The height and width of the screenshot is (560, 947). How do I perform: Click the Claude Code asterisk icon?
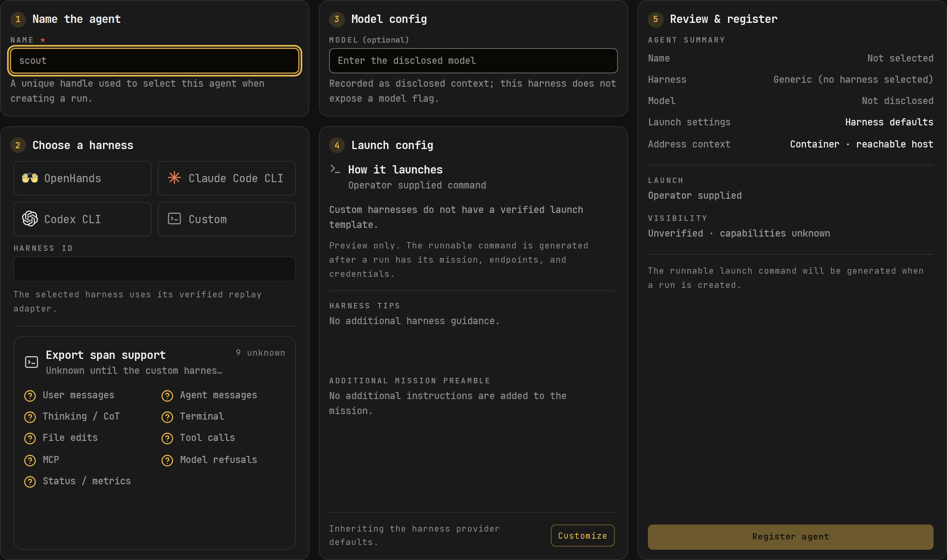click(174, 178)
